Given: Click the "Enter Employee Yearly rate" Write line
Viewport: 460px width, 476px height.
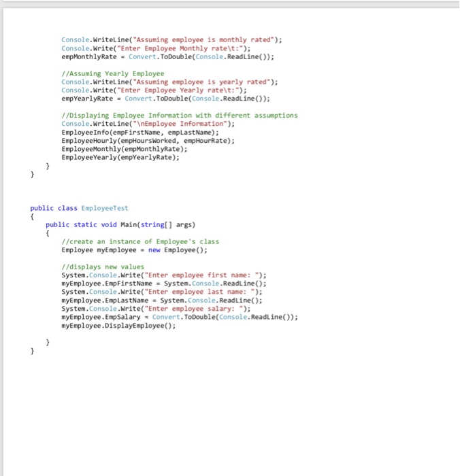Looking at the screenshot, I should pos(154,90).
